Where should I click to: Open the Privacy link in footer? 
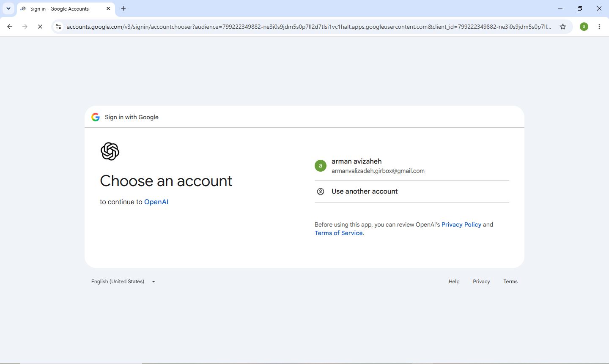pyautogui.click(x=481, y=282)
